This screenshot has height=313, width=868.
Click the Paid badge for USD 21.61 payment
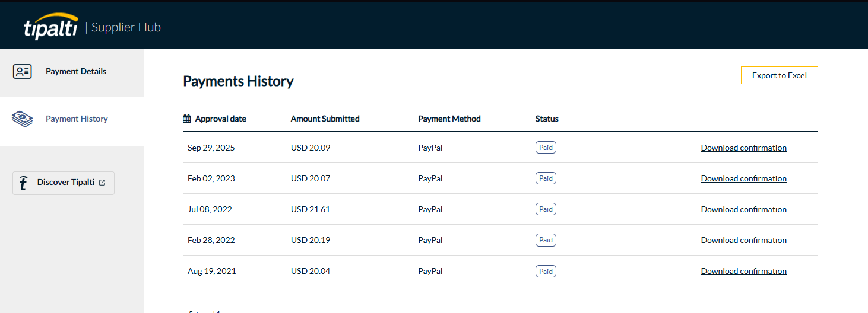546,209
